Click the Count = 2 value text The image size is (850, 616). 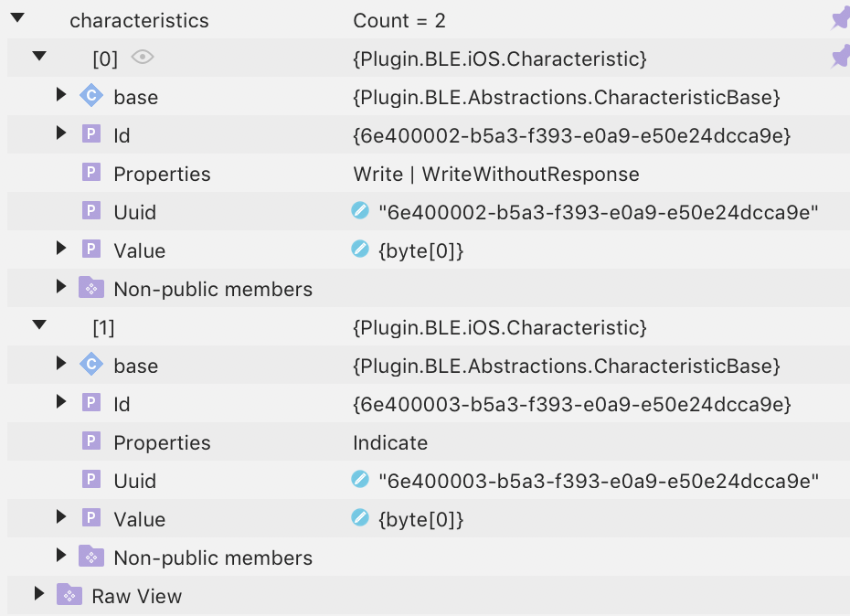coord(399,18)
